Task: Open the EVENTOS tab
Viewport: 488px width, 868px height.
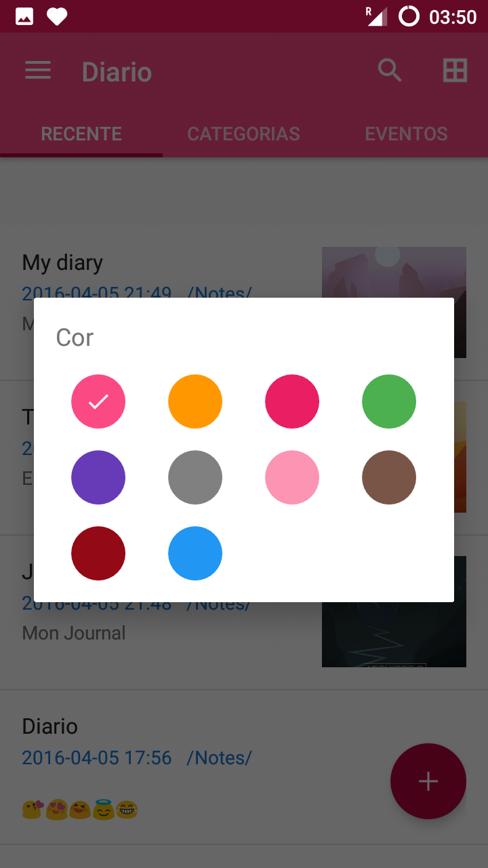Action: tap(407, 134)
